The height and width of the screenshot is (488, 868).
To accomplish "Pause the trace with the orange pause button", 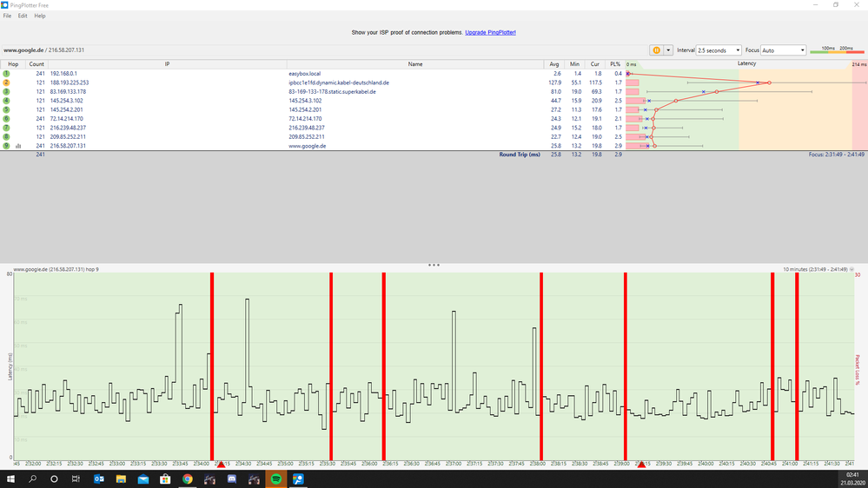I will (x=657, y=50).
